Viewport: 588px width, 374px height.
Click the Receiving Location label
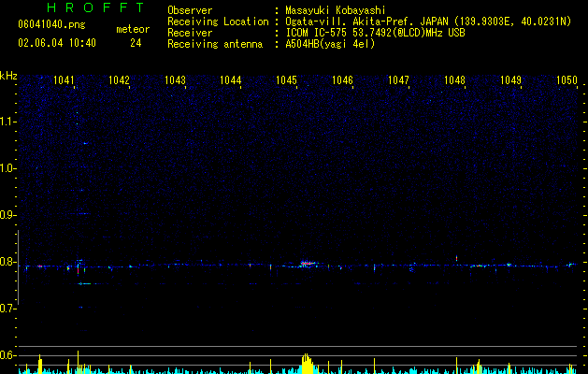218,22
